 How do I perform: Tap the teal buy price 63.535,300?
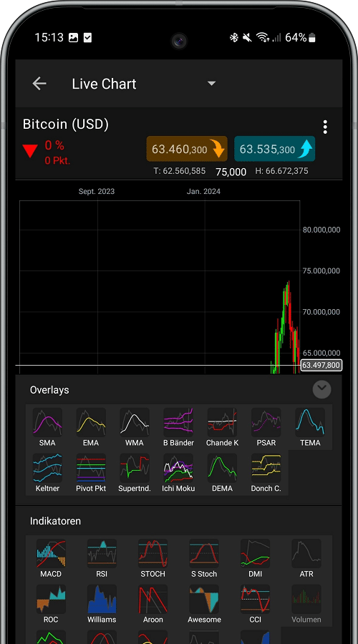pos(274,149)
